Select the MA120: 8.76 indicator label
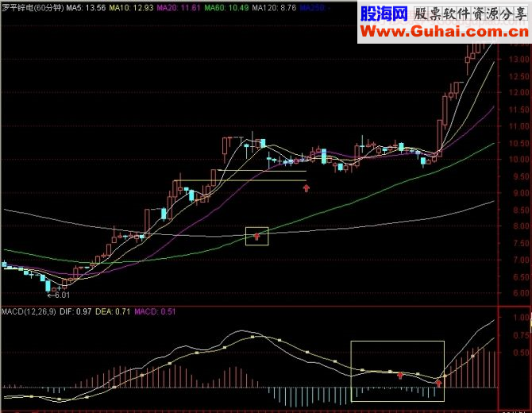 274,7
